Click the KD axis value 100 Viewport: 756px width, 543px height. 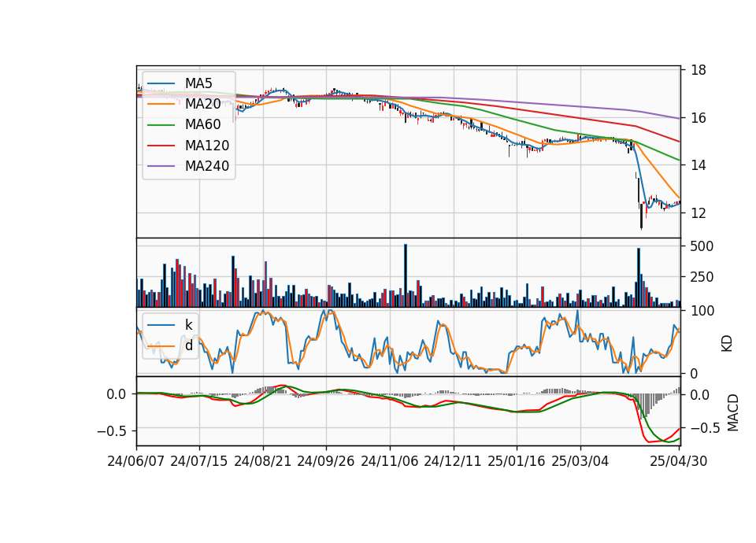702,311
